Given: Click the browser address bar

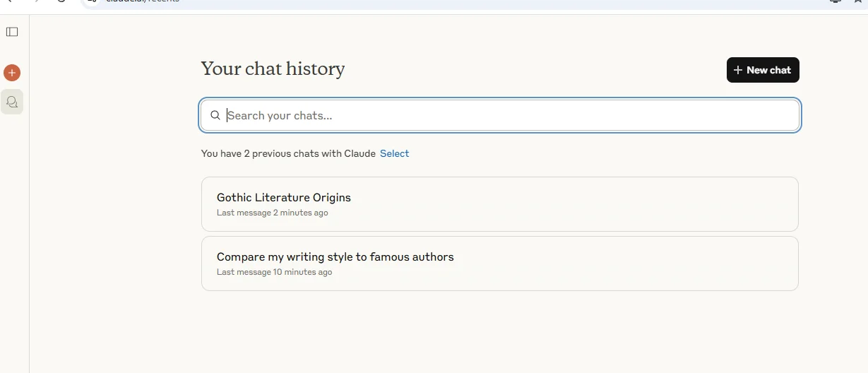Looking at the screenshot, I should point(452,2).
